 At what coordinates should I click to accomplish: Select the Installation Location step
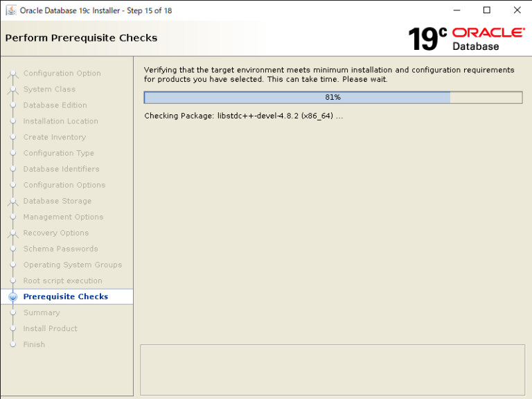[x=60, y=121]
